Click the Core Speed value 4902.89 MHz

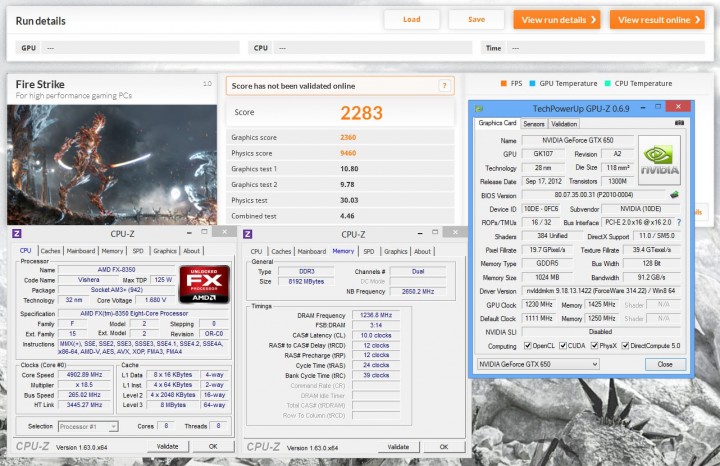click(x=84, y=375)
